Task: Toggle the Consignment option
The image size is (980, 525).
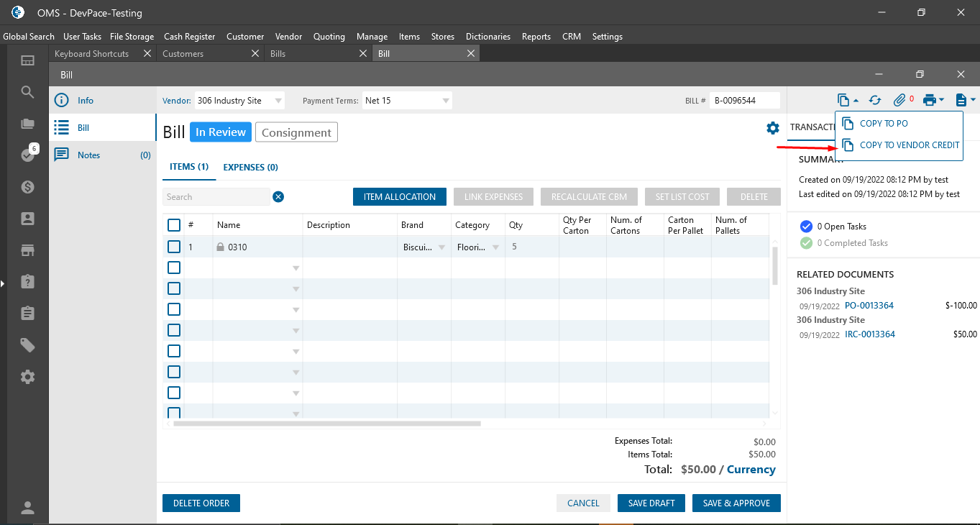Action: click(x=296, y=132)
